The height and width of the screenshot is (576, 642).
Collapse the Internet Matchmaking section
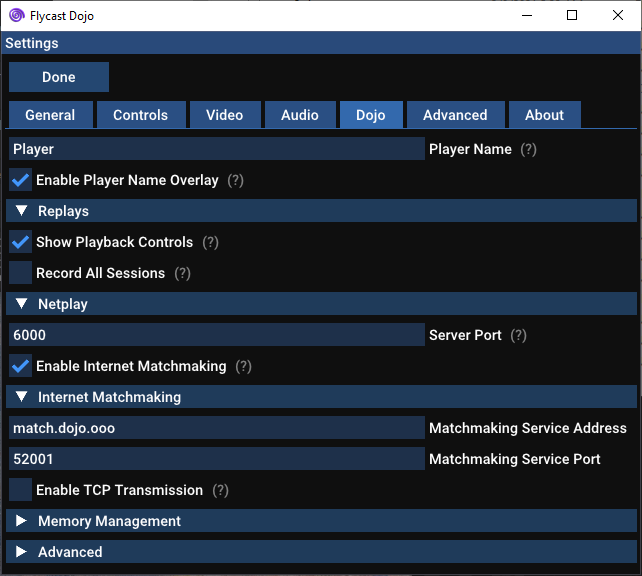pos(321,397)
